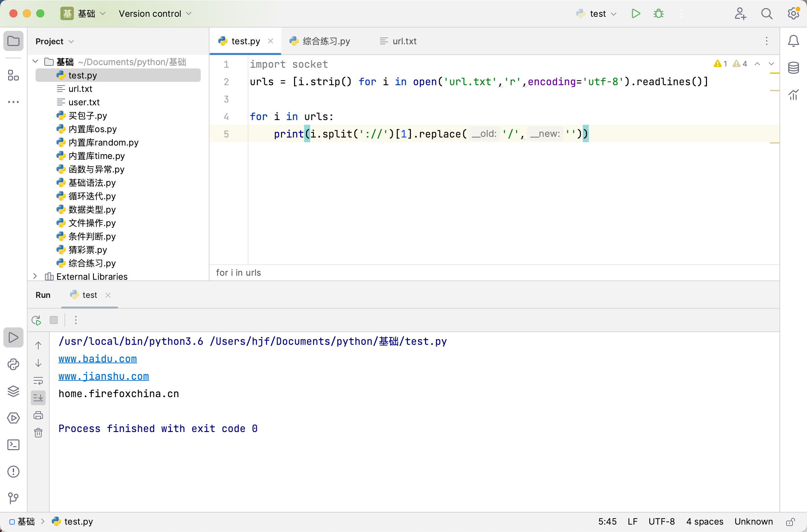Open www.jianshu.com link in console

tap(103, 376)
